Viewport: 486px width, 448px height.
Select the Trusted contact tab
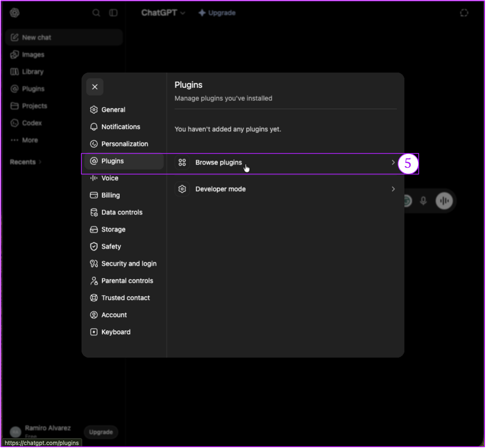[x=124, y=298]
